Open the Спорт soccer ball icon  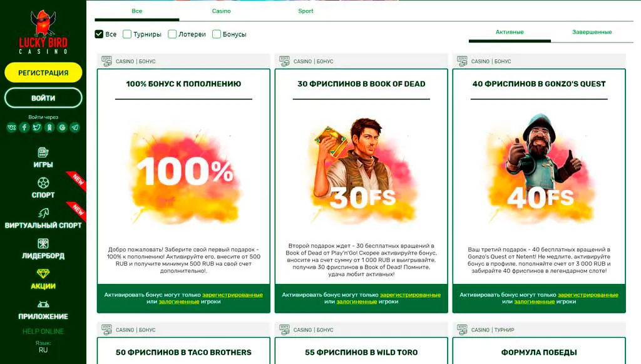tap(43, 183)
